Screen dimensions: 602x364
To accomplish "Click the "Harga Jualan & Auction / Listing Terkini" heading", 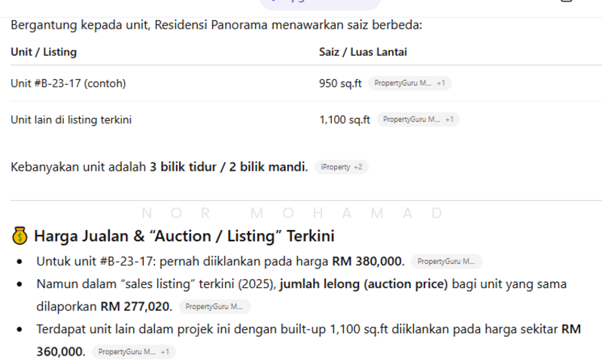I will pos(184,237).
